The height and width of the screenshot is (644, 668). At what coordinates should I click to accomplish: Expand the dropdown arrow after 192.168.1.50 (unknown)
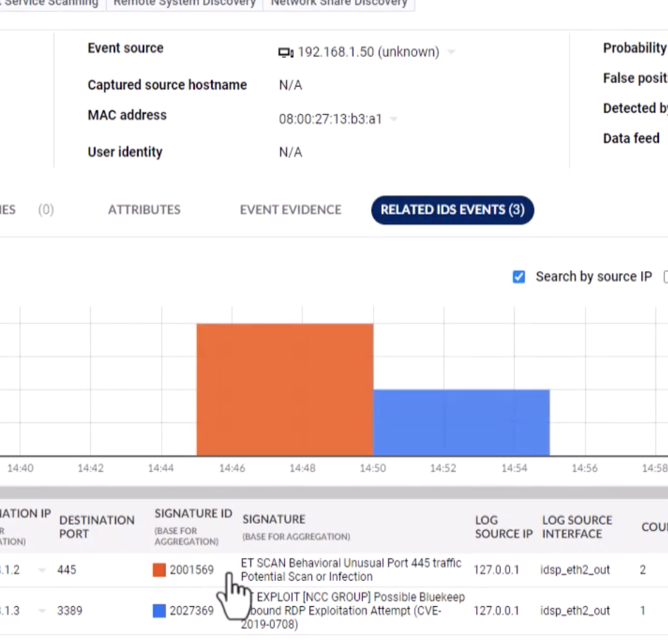pyautogui.click(x=451, y=53)
